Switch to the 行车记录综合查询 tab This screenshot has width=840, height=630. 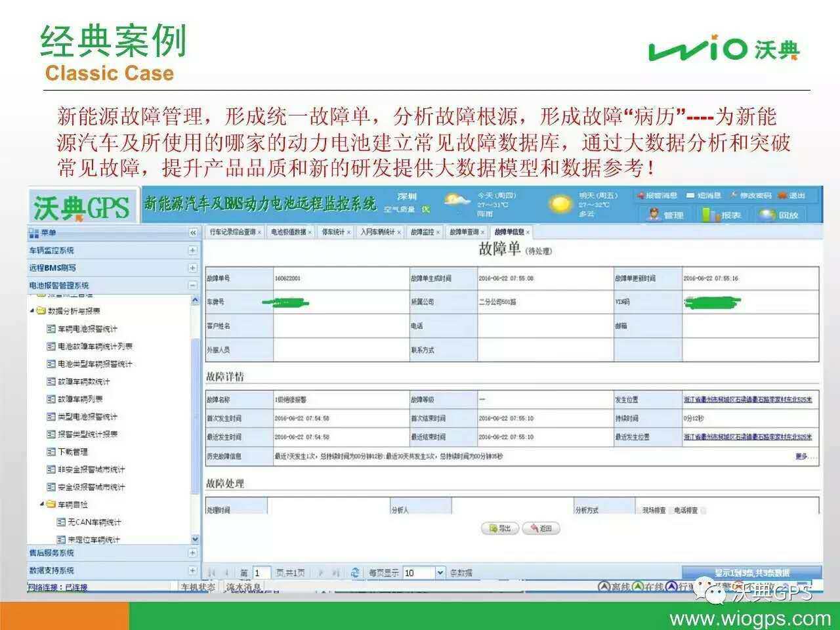point(233,232)
